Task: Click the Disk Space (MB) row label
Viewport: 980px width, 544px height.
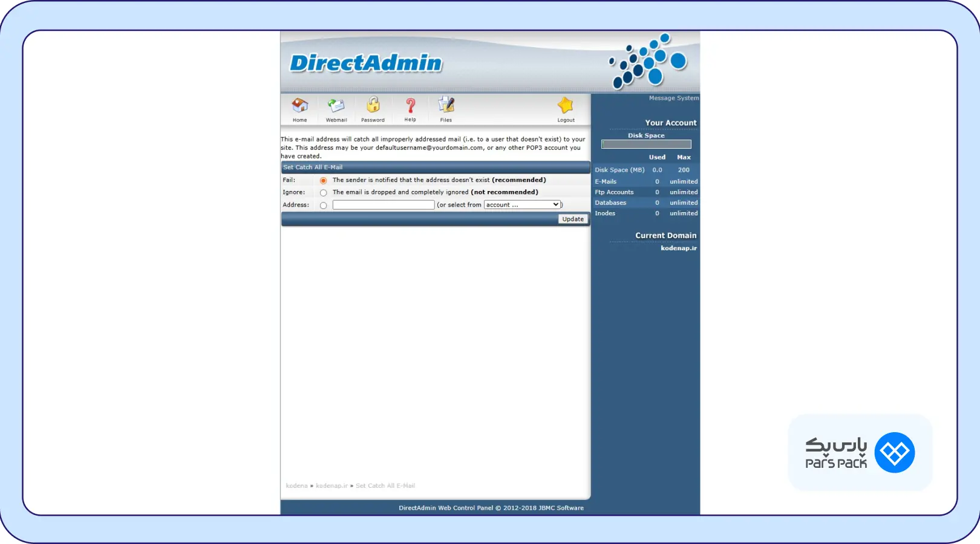Action: (x=619, y=170)
